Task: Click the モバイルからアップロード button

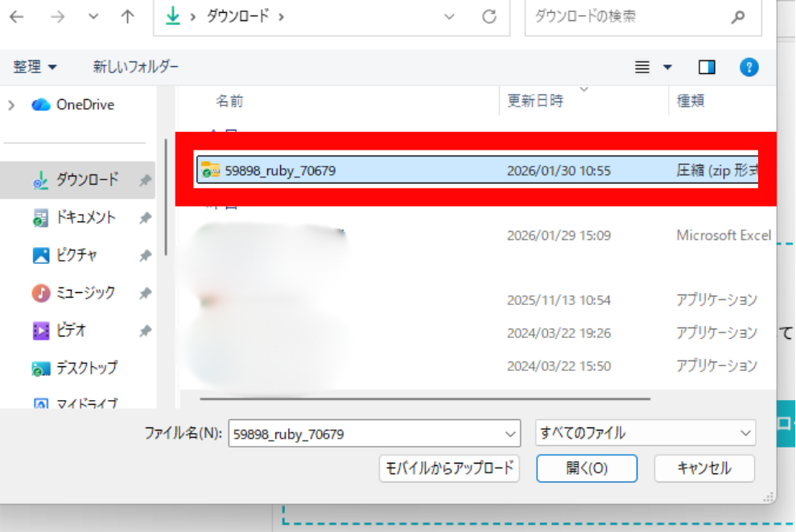Action: pyautogui.click(x=450, y=468)
